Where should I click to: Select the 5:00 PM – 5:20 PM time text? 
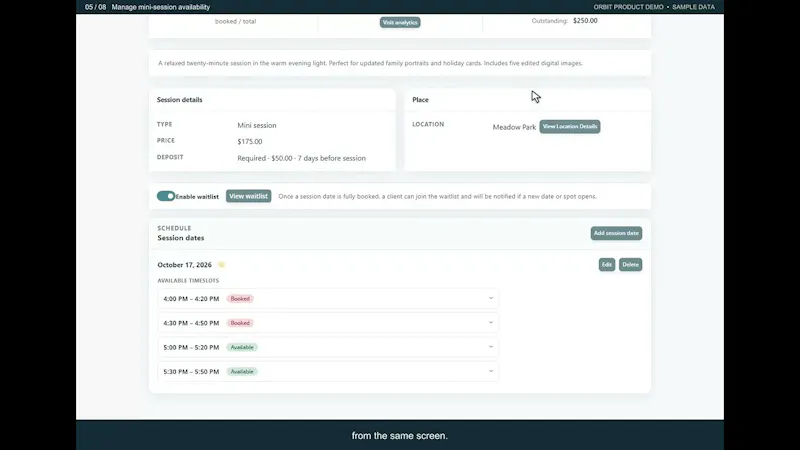click(191, 347)
